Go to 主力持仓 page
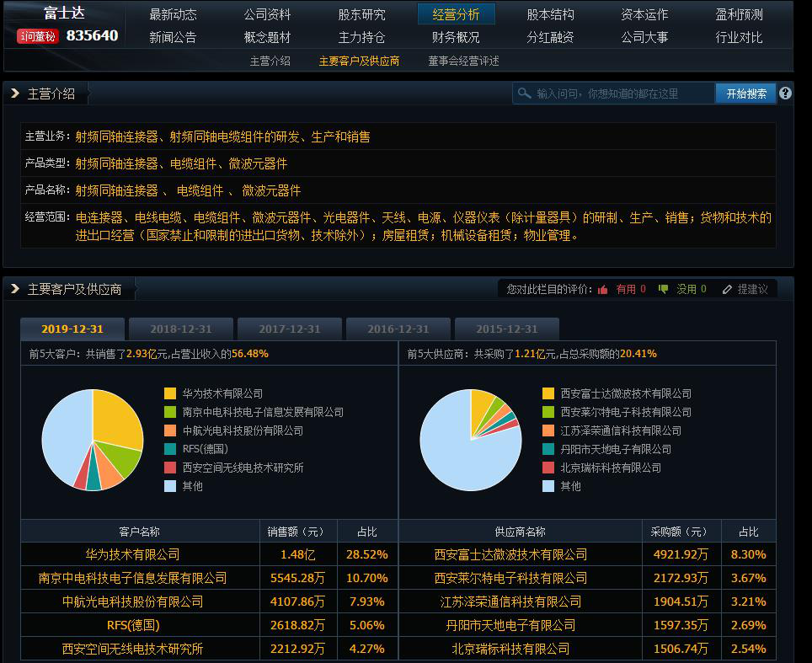This screenshot has height=663, width=812. click(x=361, y=37)
